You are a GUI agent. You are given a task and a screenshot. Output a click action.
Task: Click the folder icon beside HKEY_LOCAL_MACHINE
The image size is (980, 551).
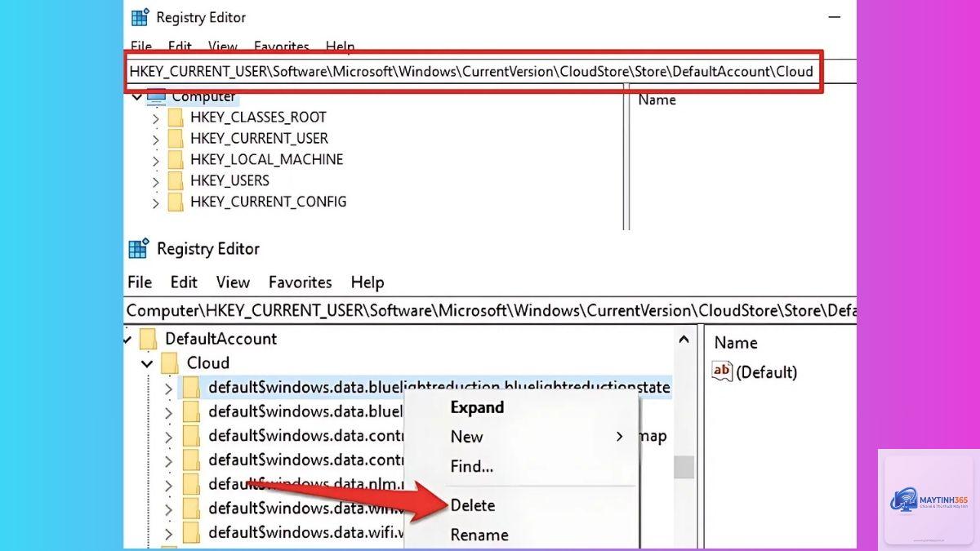[176, 160]
